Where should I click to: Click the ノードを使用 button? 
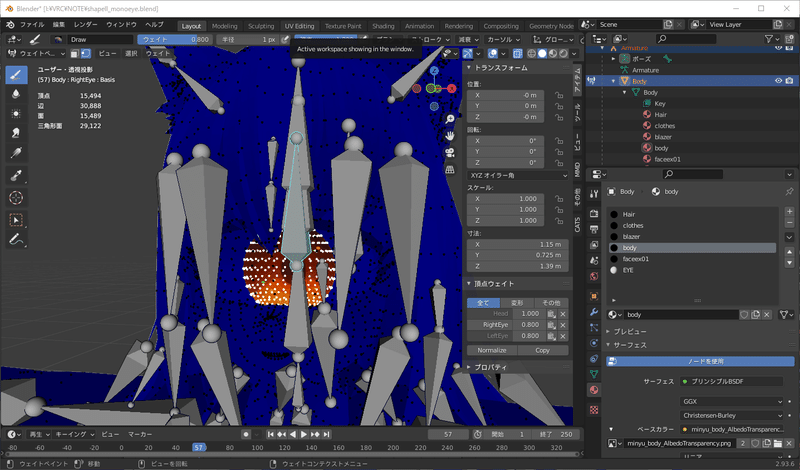[x=700, y=361]
